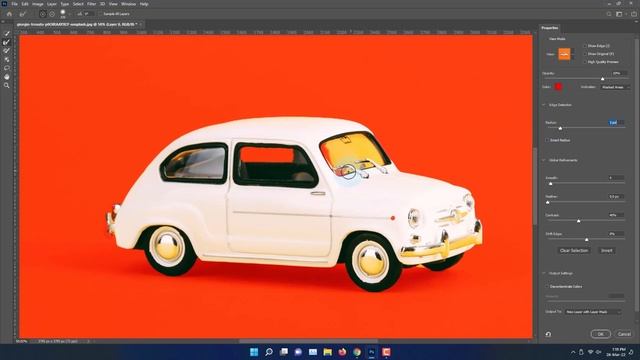Select the Brush tool in Select and Mask
The width and height of the screenshot is (640, 360).
(x=7, y=51)
